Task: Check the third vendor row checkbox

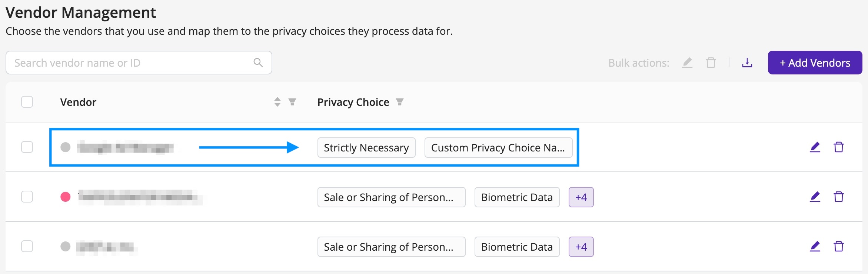Action: pos(27,246)
